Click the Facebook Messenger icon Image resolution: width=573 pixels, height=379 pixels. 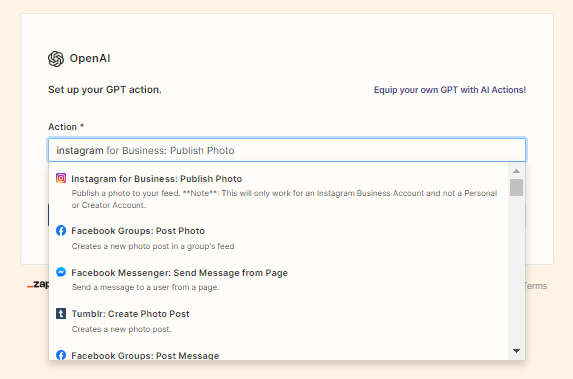[x=61, y=272]
